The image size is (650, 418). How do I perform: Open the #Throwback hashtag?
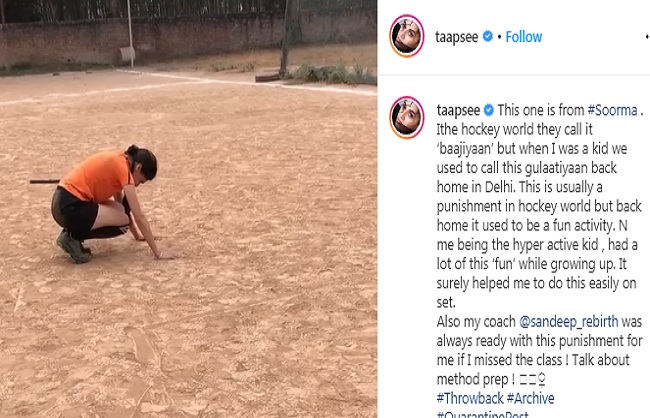pos(470,398)
